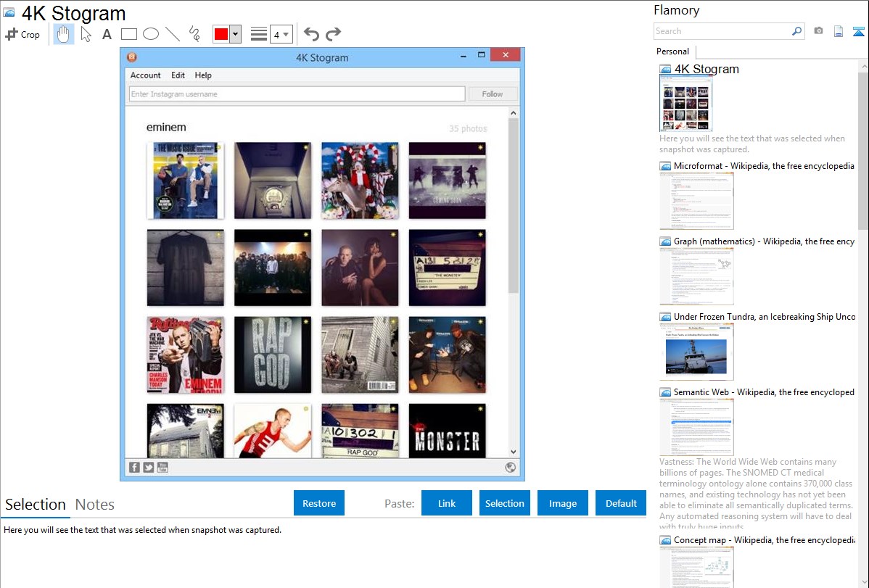Viewport: 869px width, 588px height.
Task: Capture a snapshot with the camera icon
Action: pos(818,31)
